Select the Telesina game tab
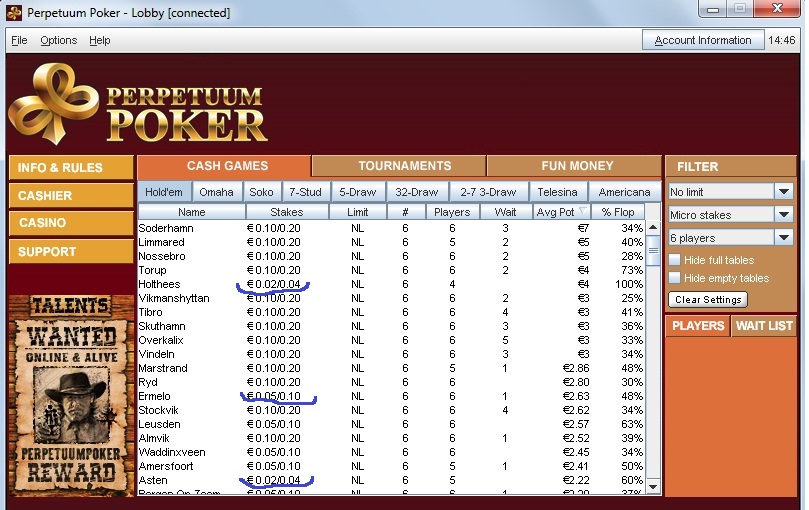 tap(558, 192)
